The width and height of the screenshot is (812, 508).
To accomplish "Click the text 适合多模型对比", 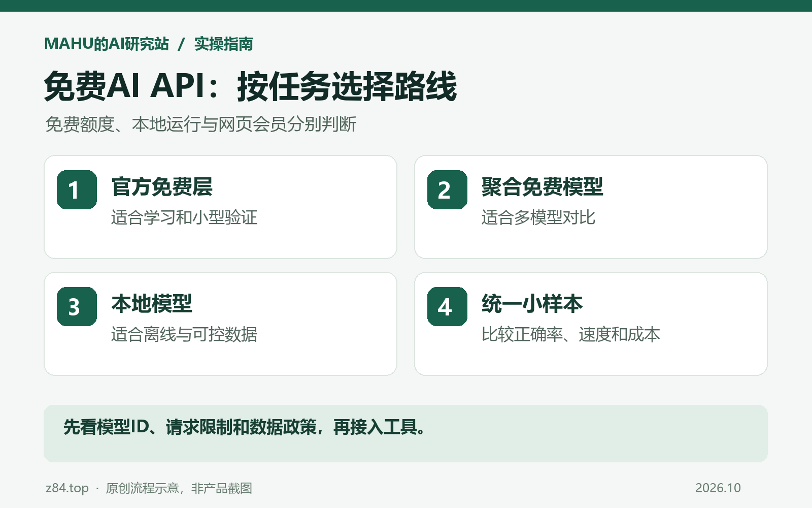I will pos(538,217).
